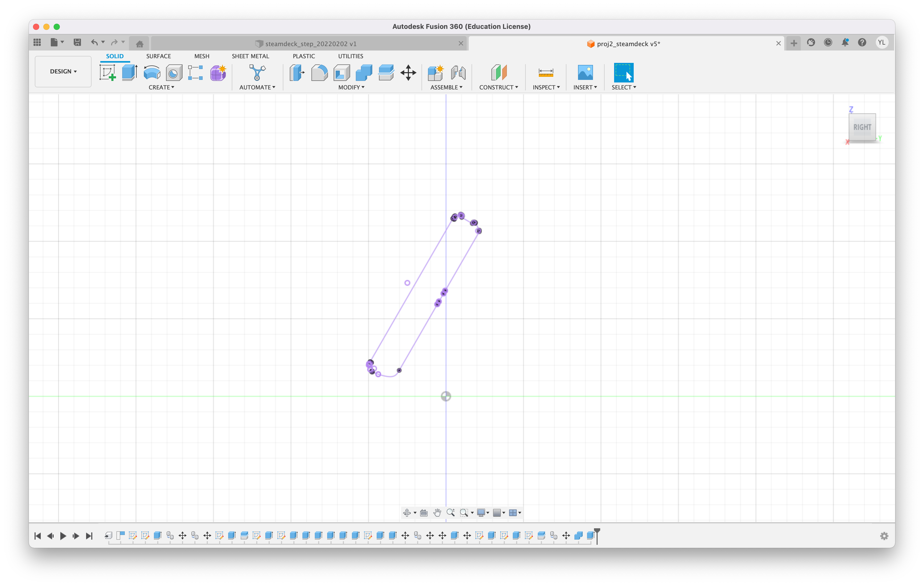Click the RIGHT face of the ViewCube
The height and width of the screenshot is (586, 924).
tap(862, 127)
